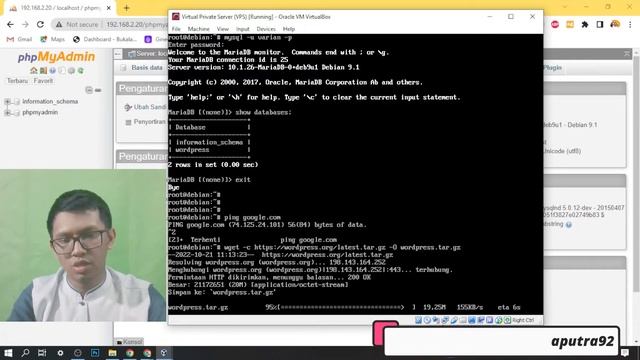
Task: Open File Explorer from taskbar
Action: [112, 353]
